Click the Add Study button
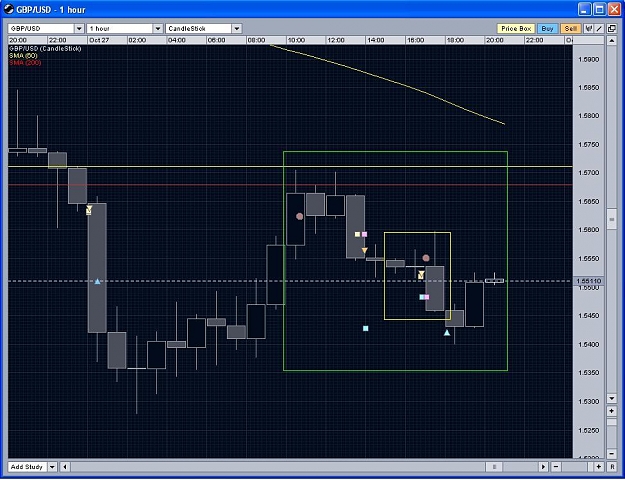 coord(27,467)
